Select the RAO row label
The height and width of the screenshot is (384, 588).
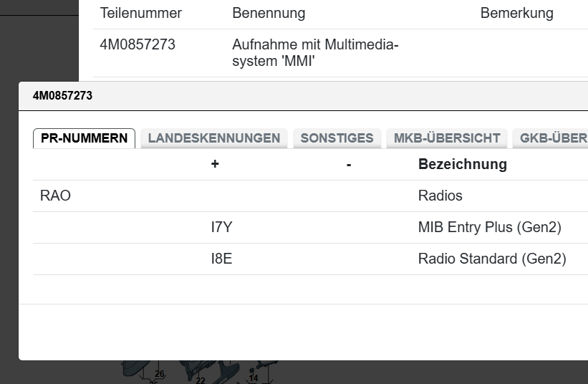point(55,196)
